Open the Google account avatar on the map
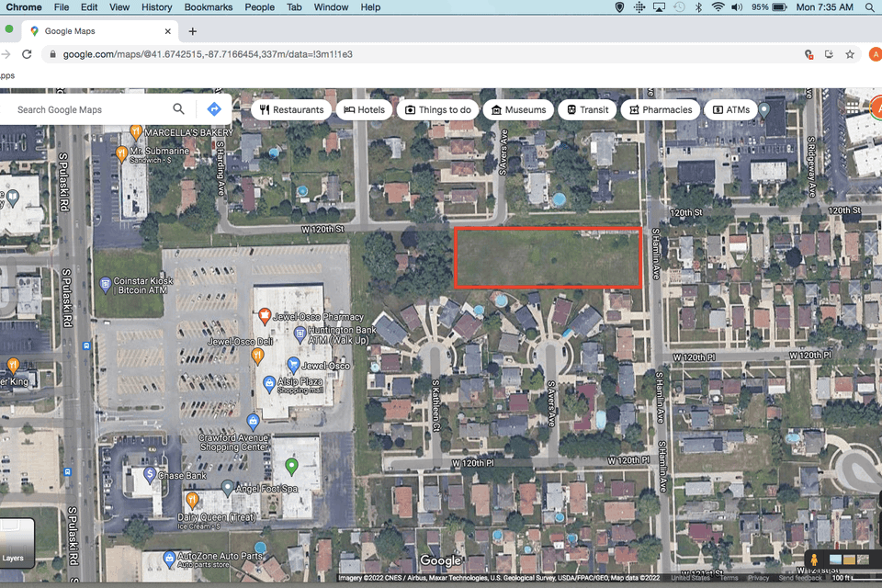Viewport: 882px width, 588px height. (876, 107)
